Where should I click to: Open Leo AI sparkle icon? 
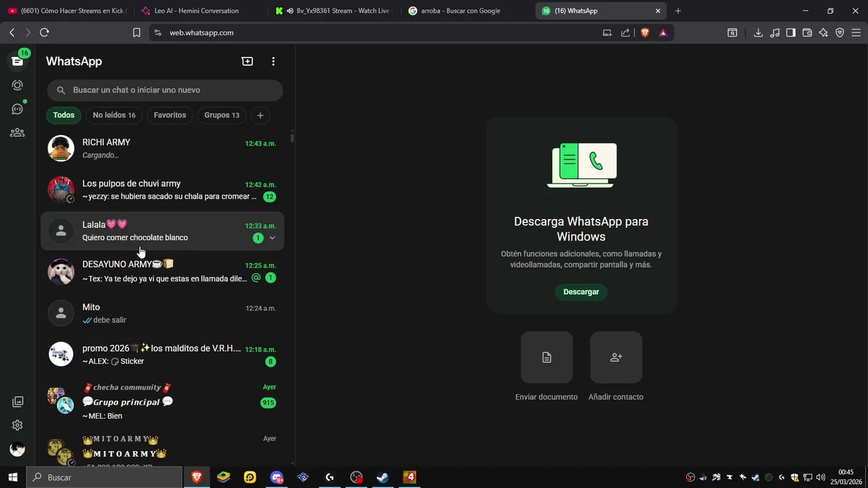point(823,33)
